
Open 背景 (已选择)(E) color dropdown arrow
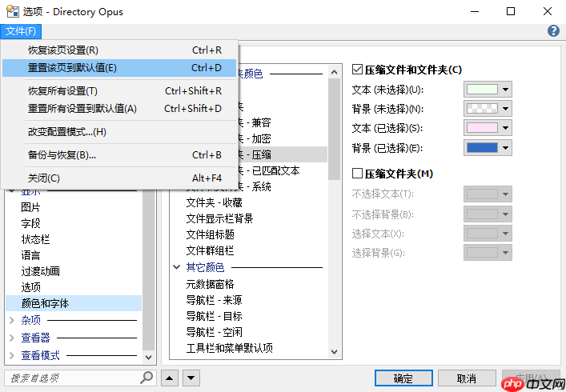tap(505, 147)
